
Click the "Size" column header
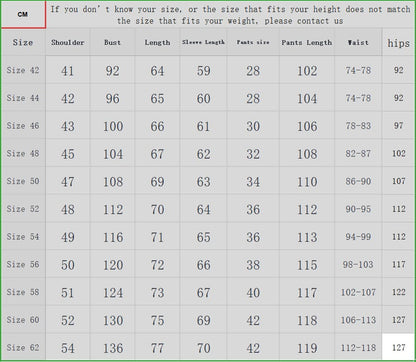click(23, 42)
